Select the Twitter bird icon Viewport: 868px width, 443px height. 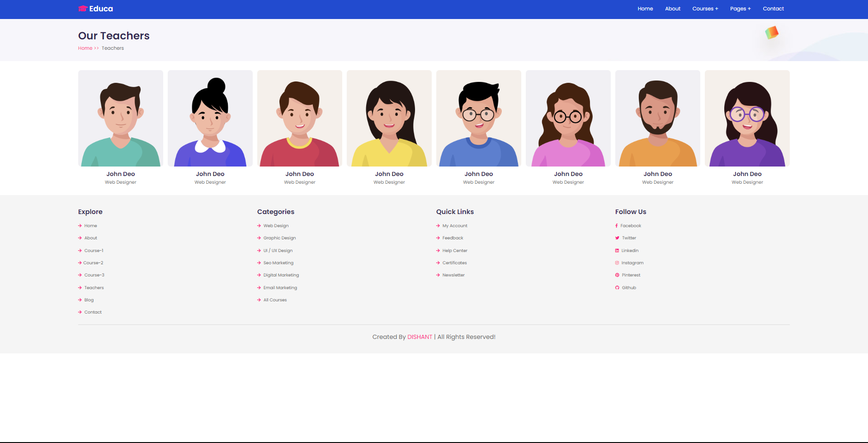click(x=618, y=238)
